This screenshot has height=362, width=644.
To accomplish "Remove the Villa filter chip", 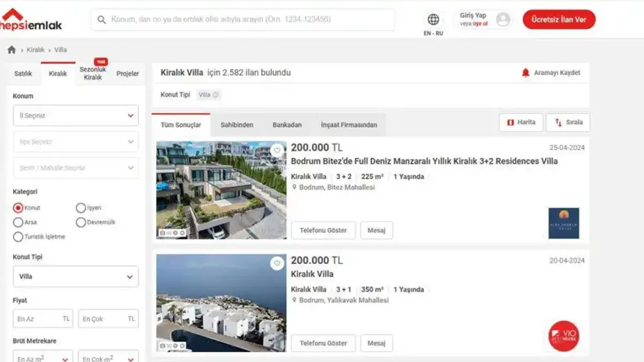I will click(x=215, y=95).
